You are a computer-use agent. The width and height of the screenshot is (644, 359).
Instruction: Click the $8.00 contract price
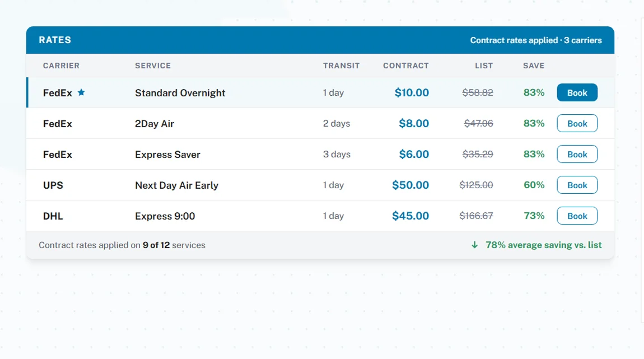(414, 124)
